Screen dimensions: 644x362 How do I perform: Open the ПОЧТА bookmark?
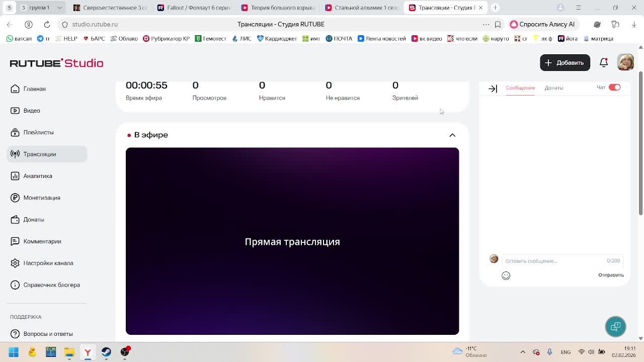pos(339,39)
